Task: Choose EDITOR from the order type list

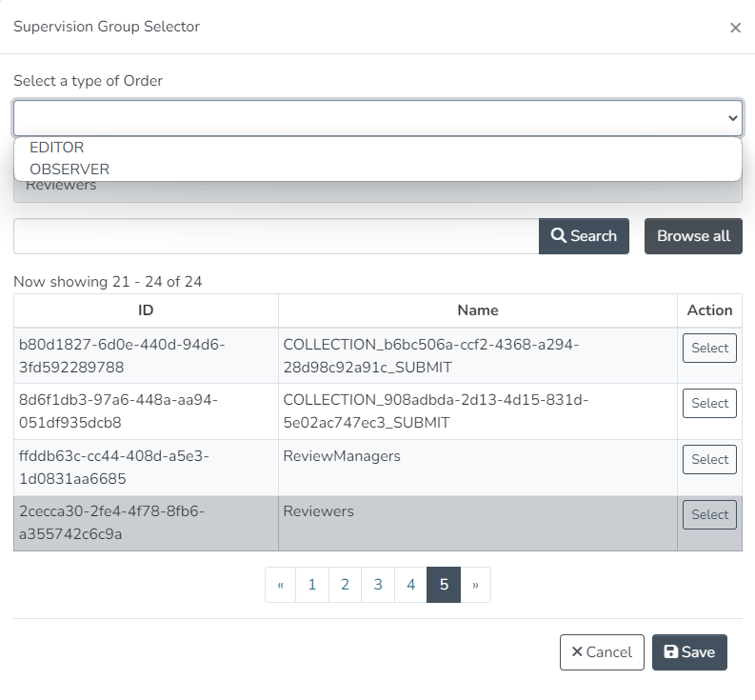Action: pos(57,148)
